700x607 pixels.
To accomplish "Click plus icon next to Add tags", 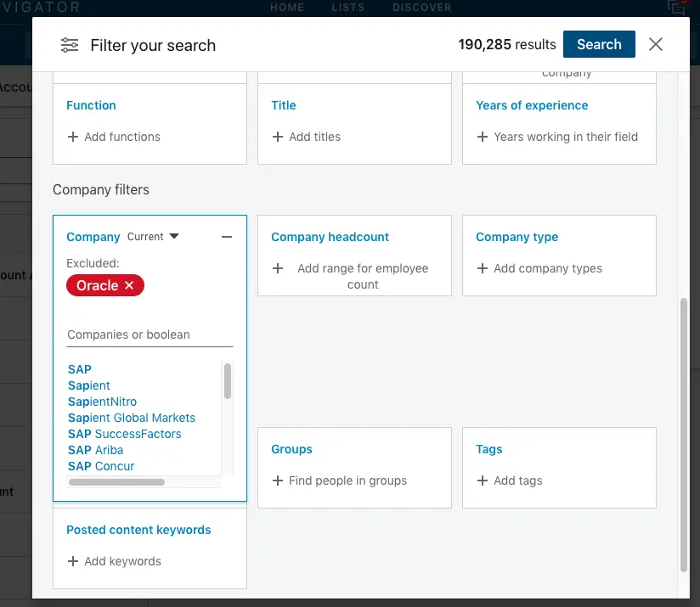I will [483, 481].
